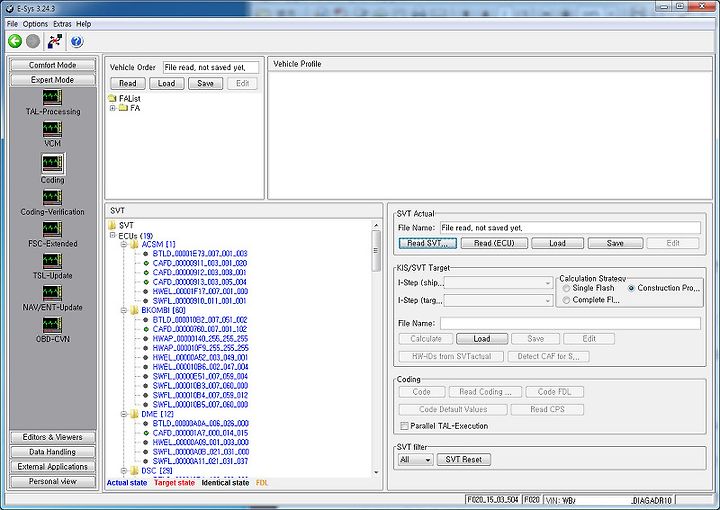
Task: Open the SVT filter All dropdown
Action: pyautogui.click(x=416, y=460)
